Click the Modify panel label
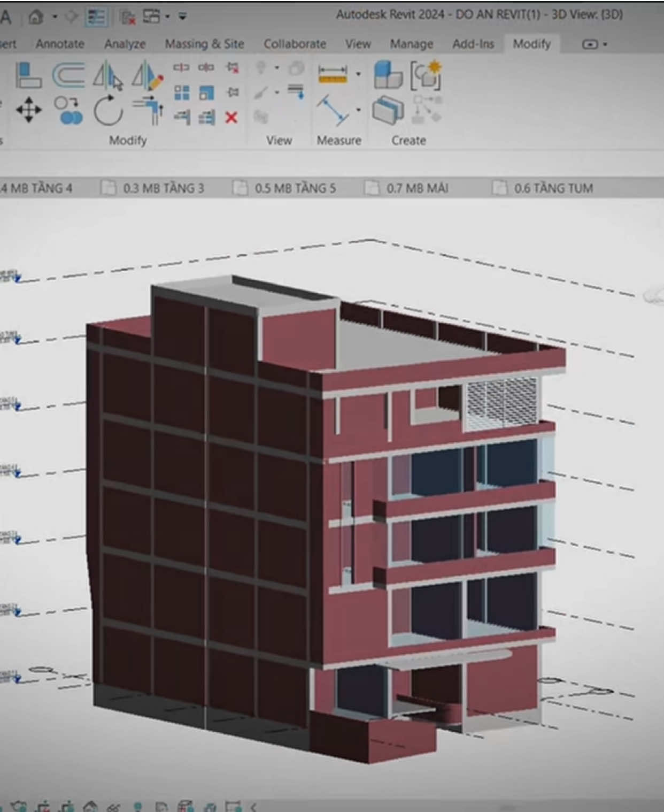 pos(128,140)
